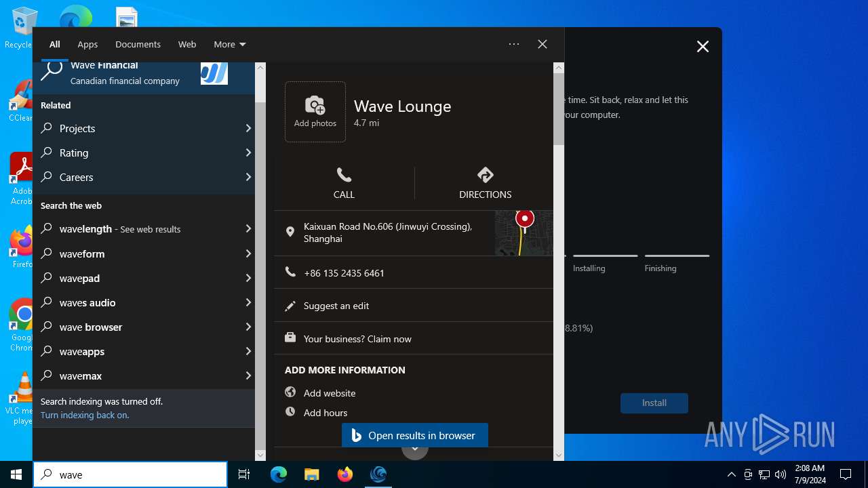Open File Explorer from taskbar
The image size is (868, 488).
(311, 474)
